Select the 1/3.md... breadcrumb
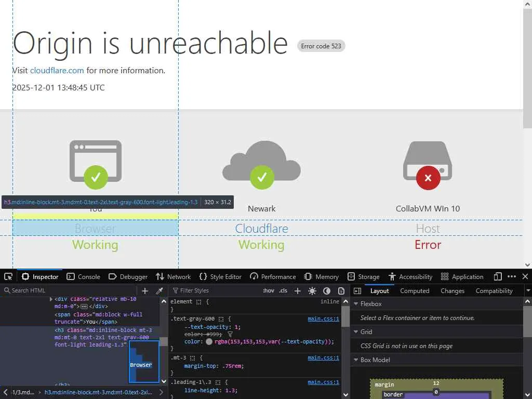 23,392
